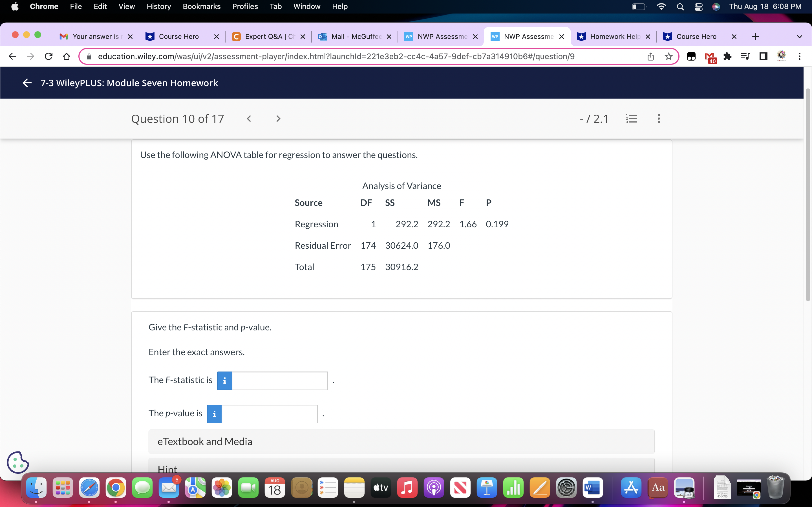
Task: Advance to the next question with the arrow
Action: pyautogui.click(x=278, y=118)
